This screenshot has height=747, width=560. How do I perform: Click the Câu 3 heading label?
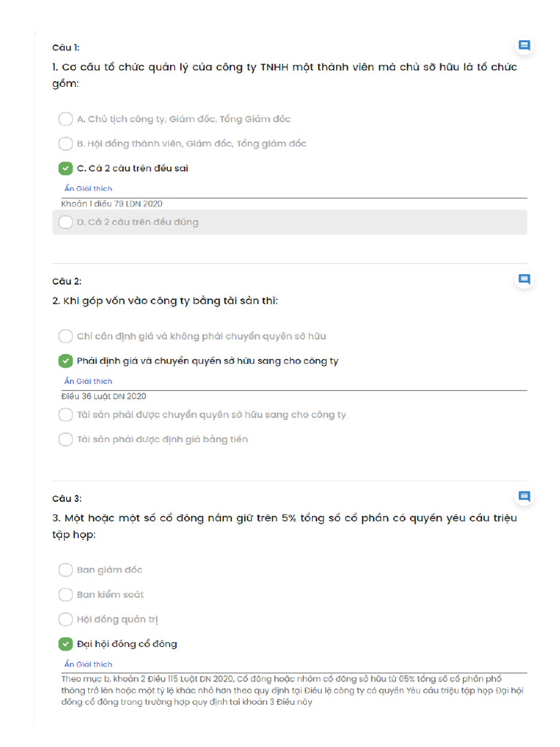67,499
